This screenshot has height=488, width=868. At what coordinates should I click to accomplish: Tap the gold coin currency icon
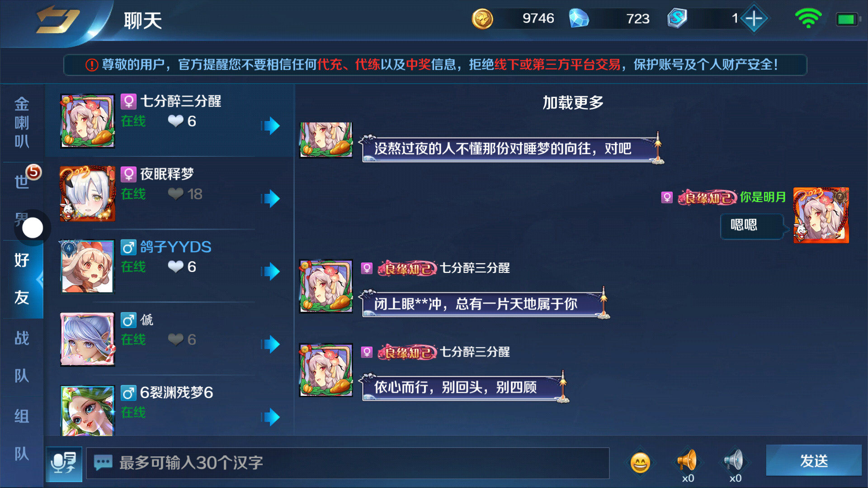point(482,19)
